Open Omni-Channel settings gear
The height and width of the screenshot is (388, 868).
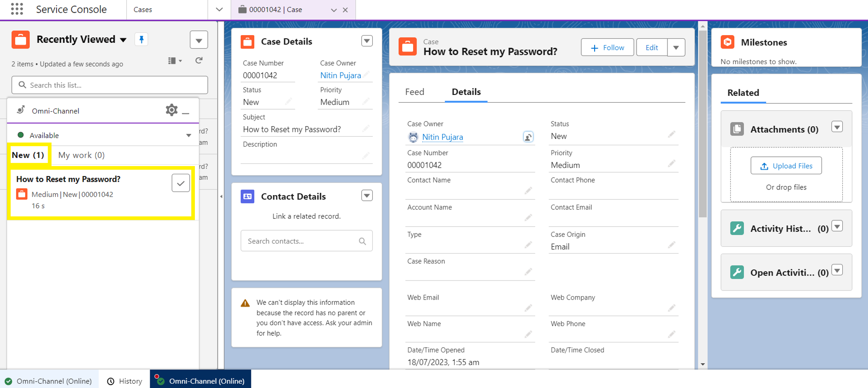172,110
